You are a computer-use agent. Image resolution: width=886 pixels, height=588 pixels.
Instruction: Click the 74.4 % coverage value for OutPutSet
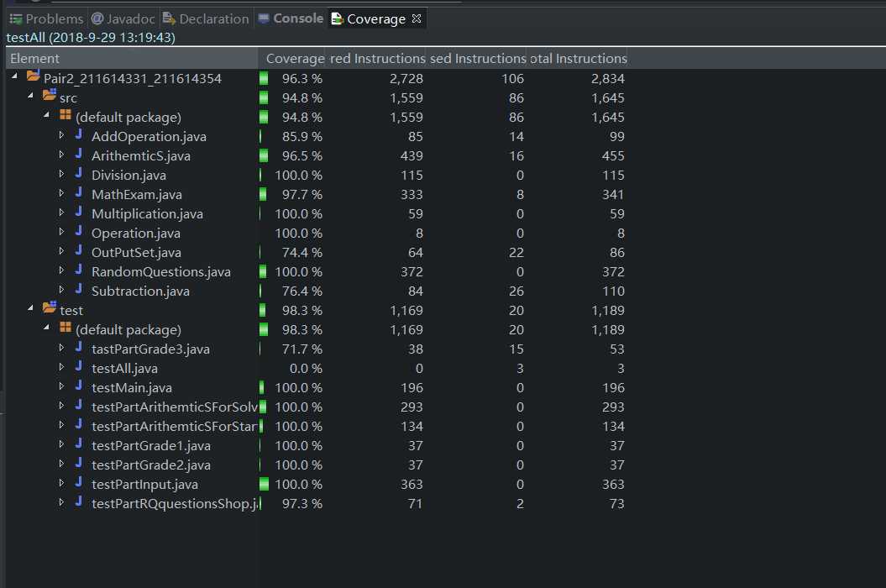[x=301, y=253]
